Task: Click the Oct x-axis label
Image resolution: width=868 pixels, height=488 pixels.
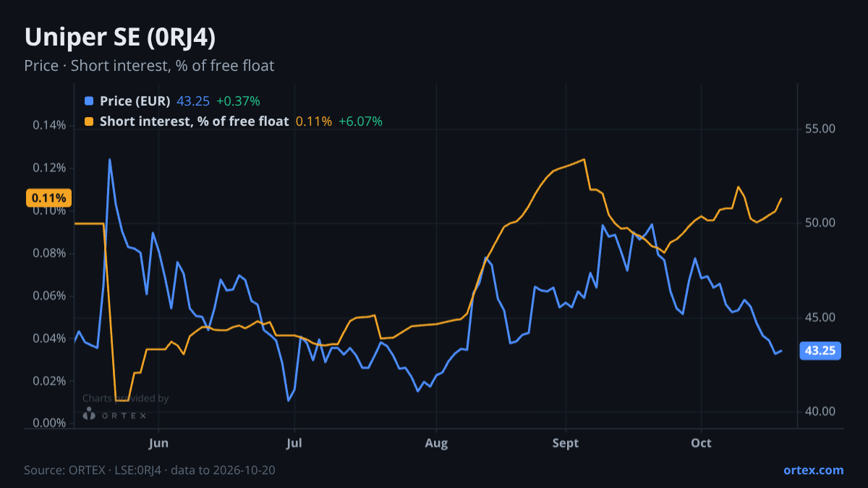Action: (702, 443)
